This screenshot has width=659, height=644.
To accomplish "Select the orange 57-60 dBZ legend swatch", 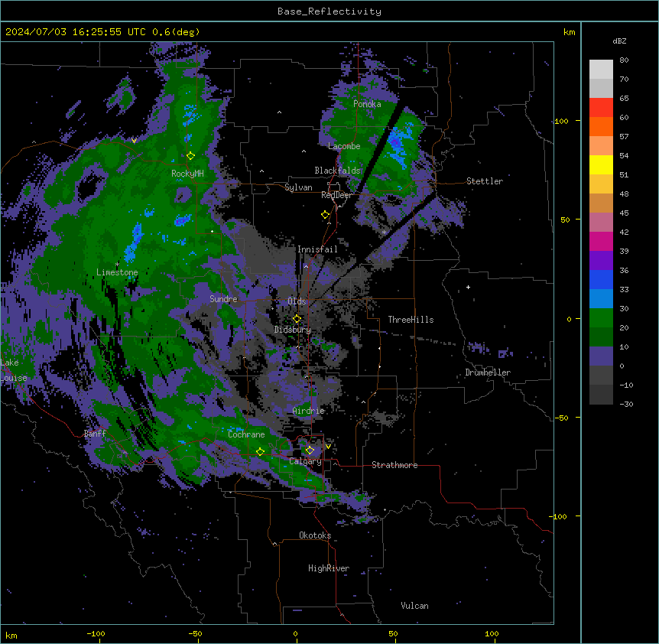I will click(601, 127).
